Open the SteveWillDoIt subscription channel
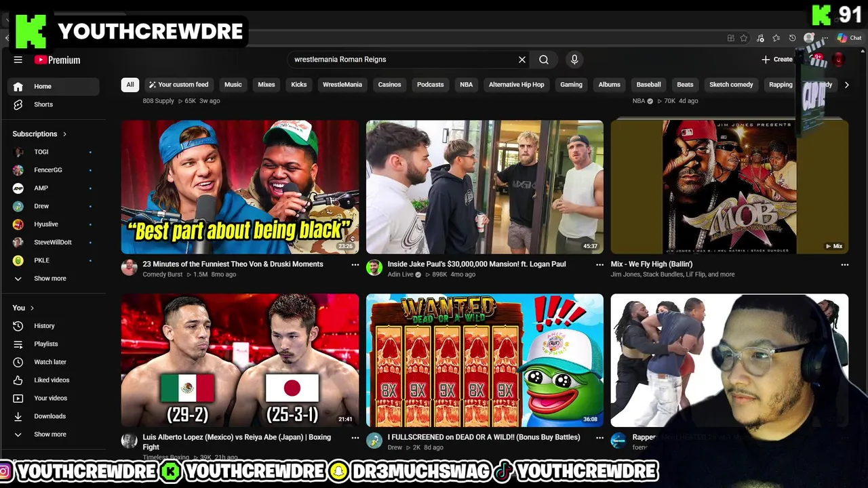Image resolution: width=868 pixels, height=488 pixels. 54,242
